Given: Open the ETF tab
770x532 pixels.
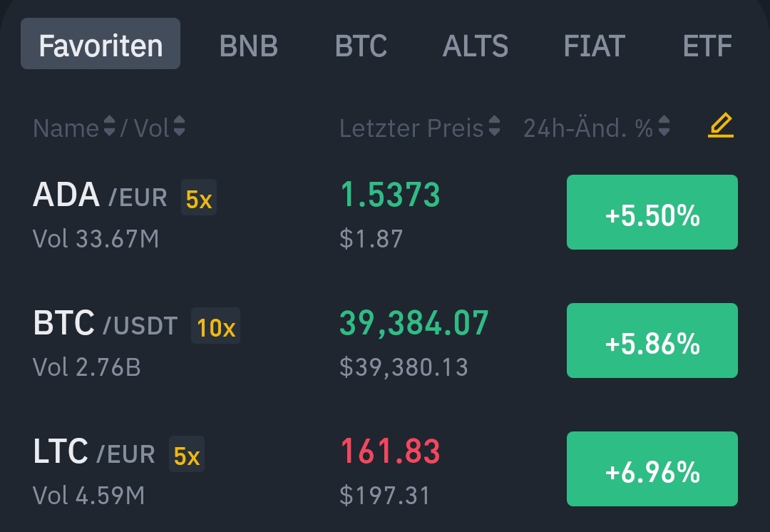Looking at the screenshot, I should click(707, 46).
